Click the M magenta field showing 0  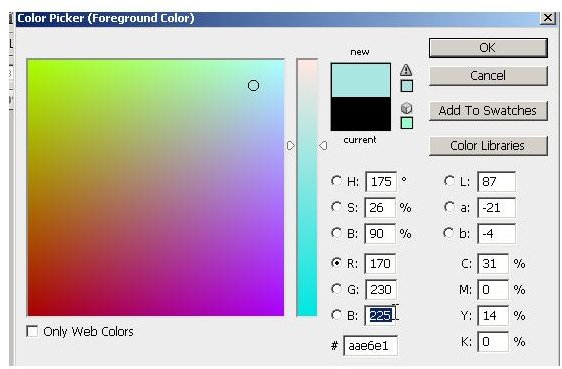click(493, 289)
